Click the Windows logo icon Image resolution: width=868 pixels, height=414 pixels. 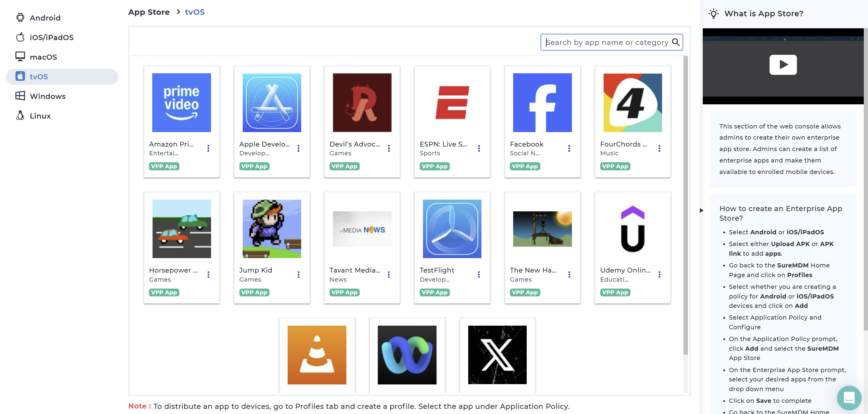tap(20, 96)
